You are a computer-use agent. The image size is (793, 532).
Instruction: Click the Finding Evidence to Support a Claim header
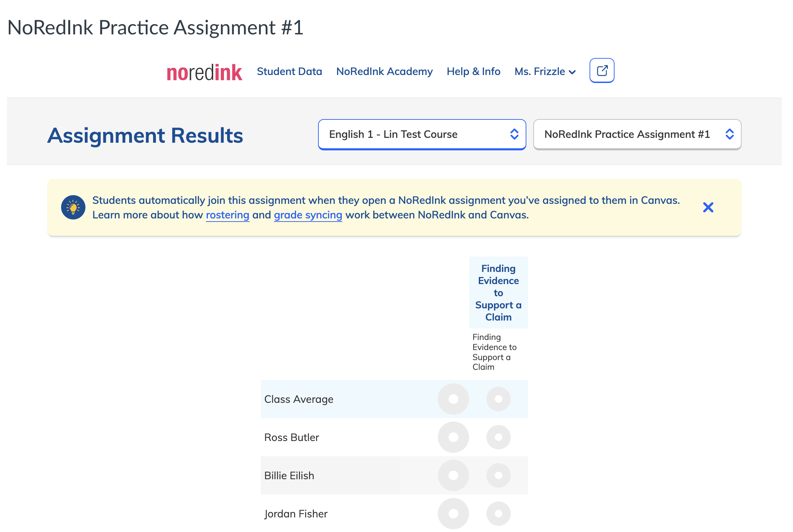tap(498, 292)
